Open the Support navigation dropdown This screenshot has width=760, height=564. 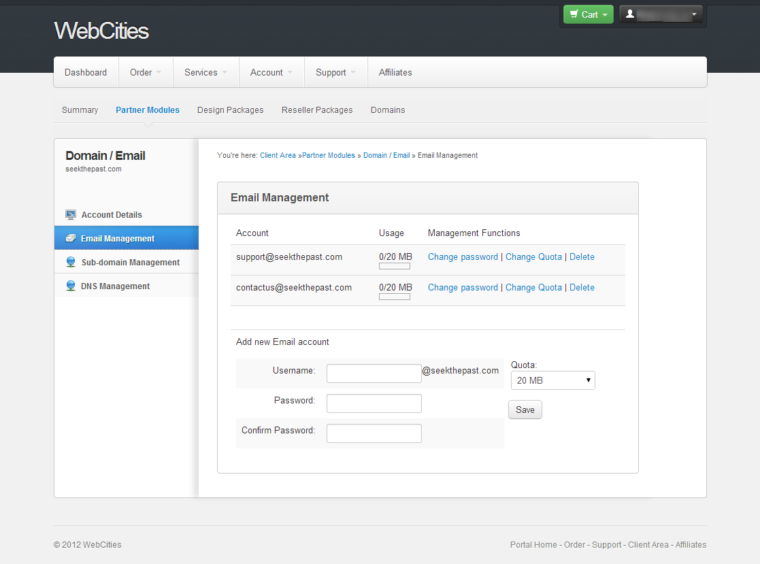click(x=335, y=72)
